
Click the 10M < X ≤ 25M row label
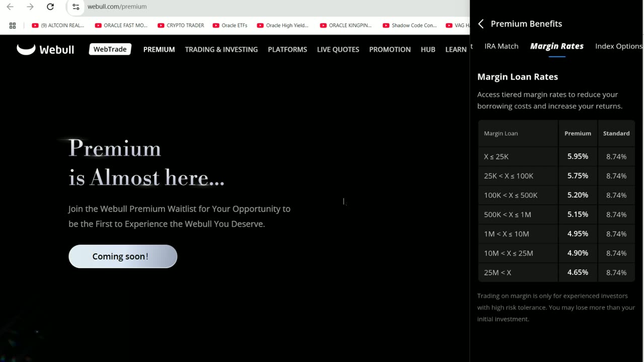click(x=509, y=253)
